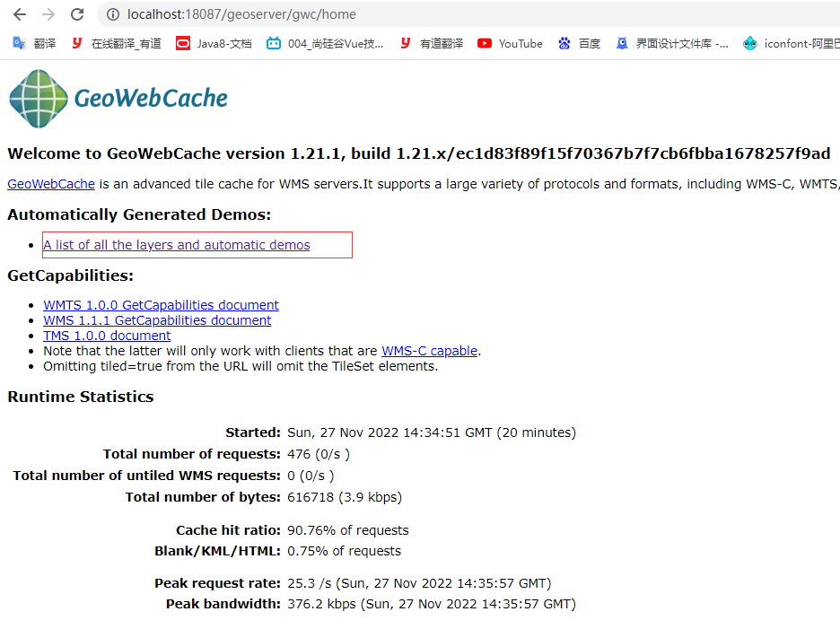Open the 有道翻译 bookmark

click(x=432, y=43)
